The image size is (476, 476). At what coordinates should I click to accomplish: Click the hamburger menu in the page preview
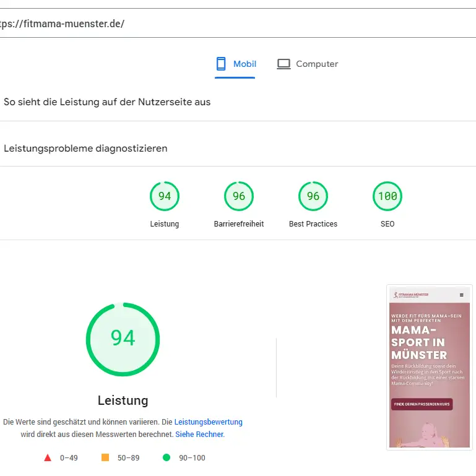(x=461, y=295)
